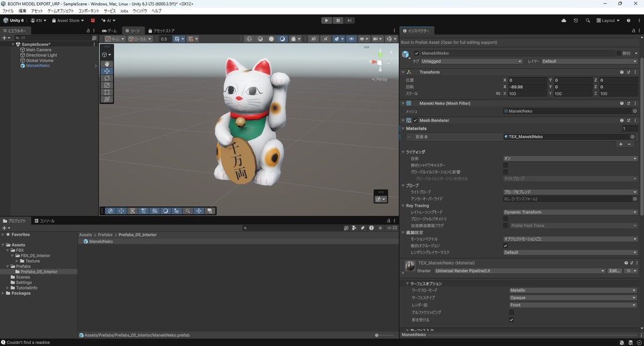Select the Rotate tool
644x346 pixels.
107,78
